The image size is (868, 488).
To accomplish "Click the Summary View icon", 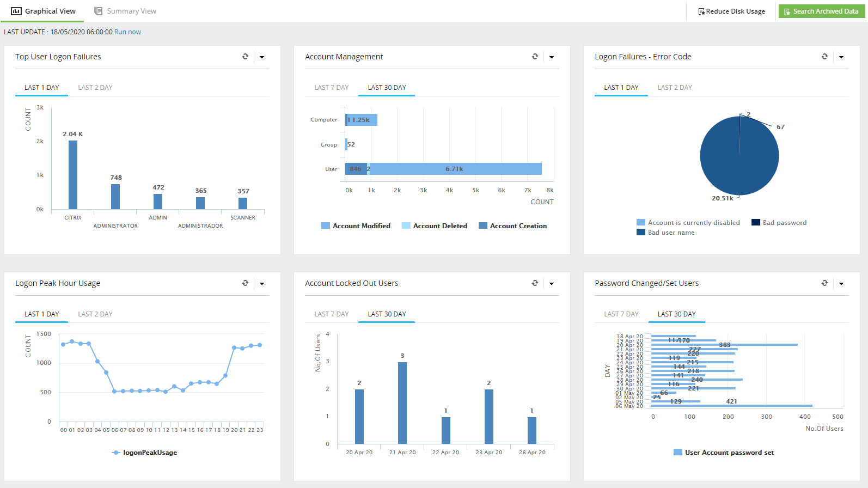I will (98, 11).
